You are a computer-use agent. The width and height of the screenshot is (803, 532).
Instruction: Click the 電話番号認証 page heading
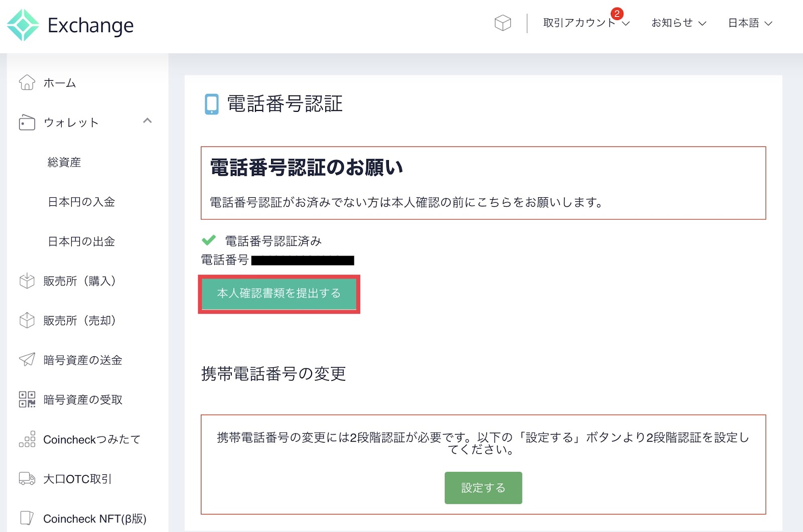[x=285, y=104]
